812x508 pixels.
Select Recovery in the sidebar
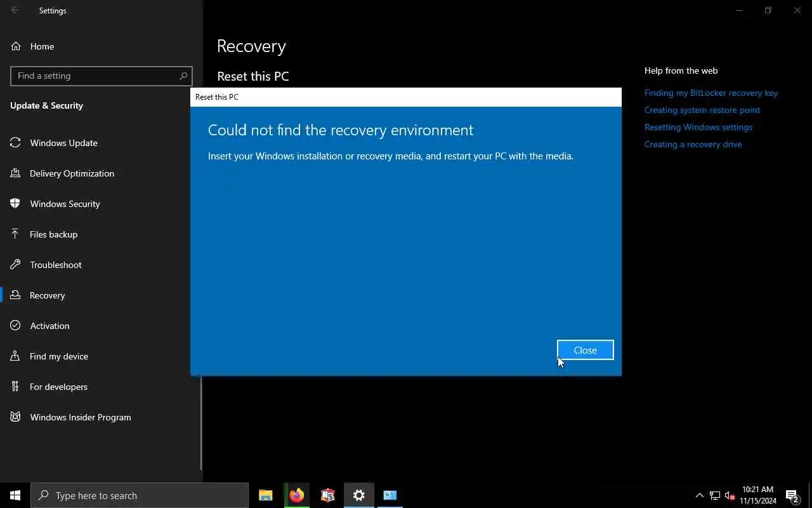click(101, 295)
